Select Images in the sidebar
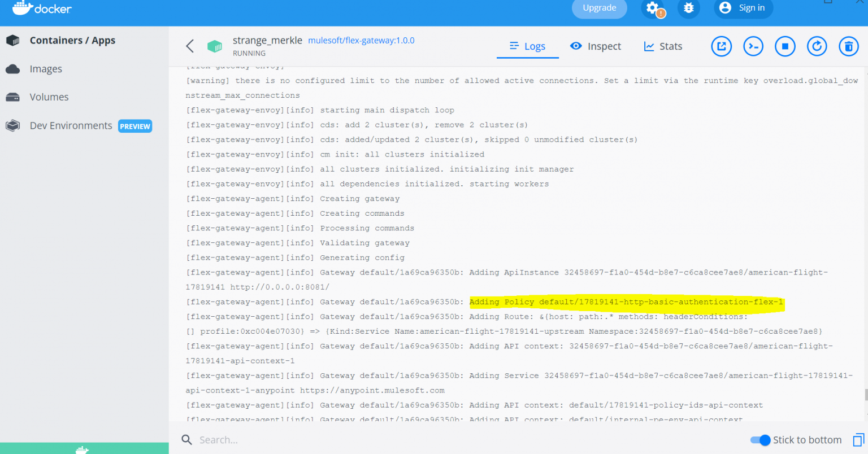 click(x=46, y=68)
